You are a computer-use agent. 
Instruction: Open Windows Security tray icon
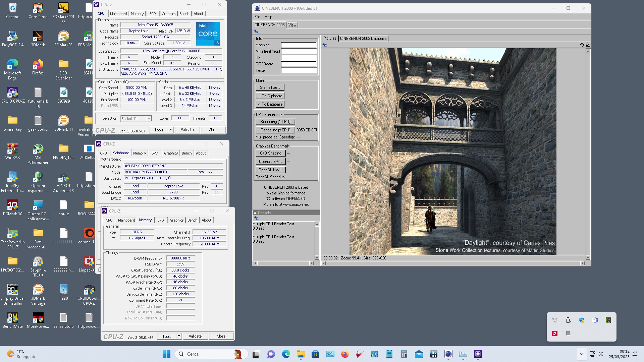coord(582,320)
